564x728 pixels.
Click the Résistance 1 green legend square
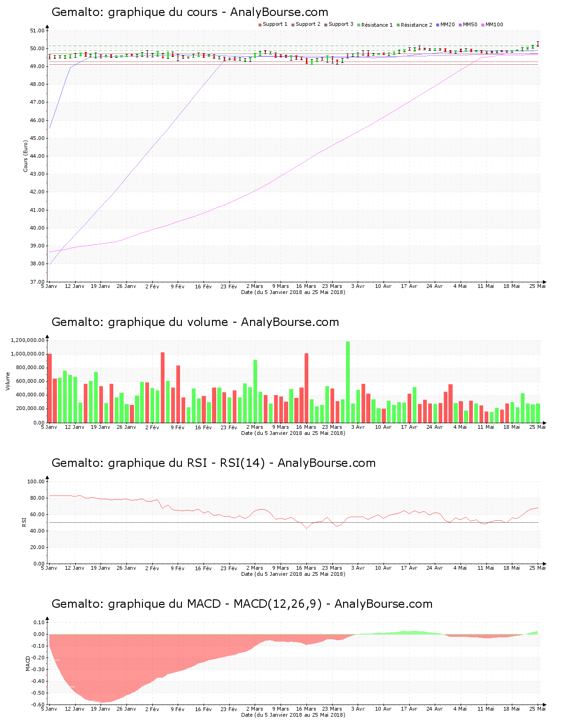click(x=359, y=25)
